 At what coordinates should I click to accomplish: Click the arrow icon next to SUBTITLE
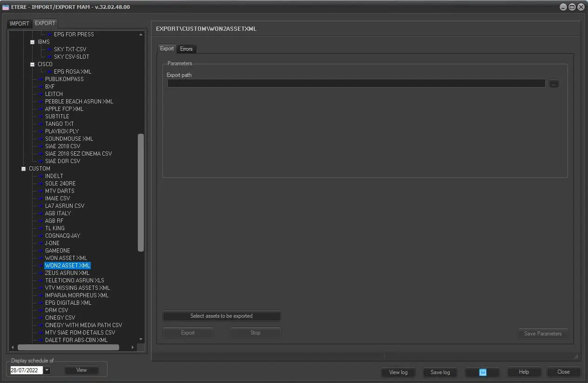(x=41, y=116)
